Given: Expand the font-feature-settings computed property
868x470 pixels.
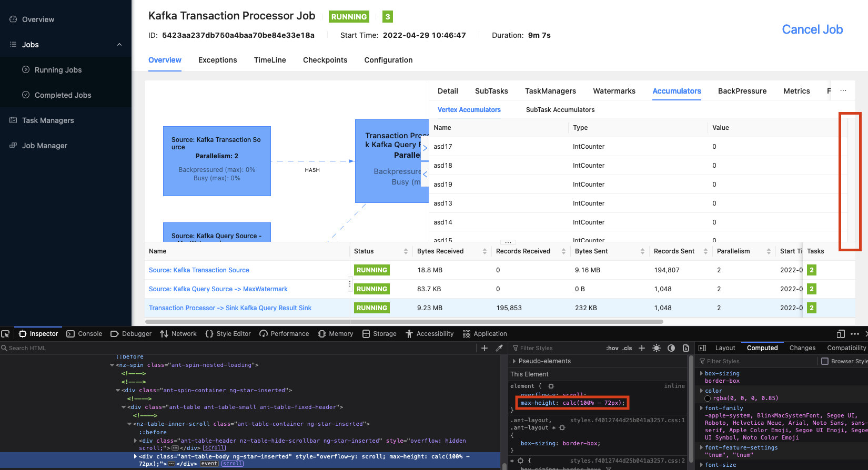Looking at the screenshot, I should coord(702,447).
